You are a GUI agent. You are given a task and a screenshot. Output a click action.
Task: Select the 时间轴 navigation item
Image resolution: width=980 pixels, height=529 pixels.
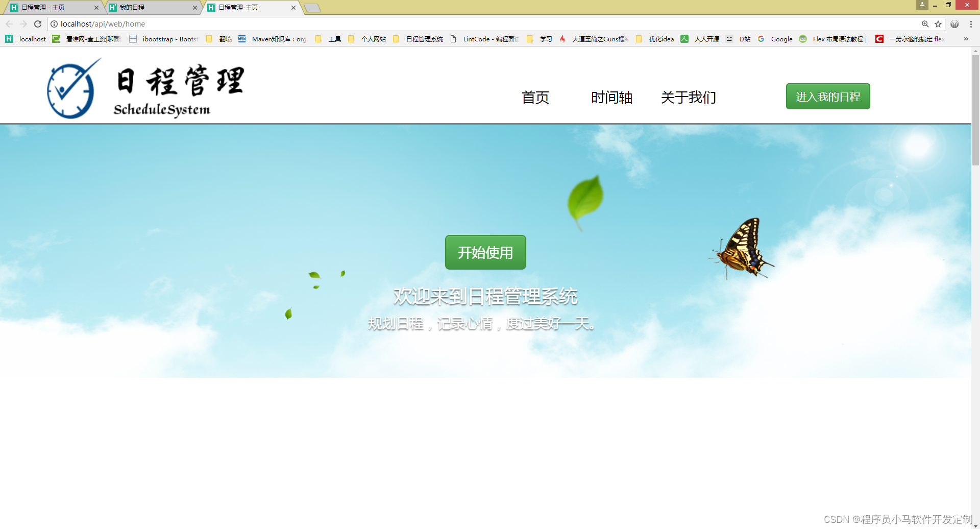(x=611, y=97)
